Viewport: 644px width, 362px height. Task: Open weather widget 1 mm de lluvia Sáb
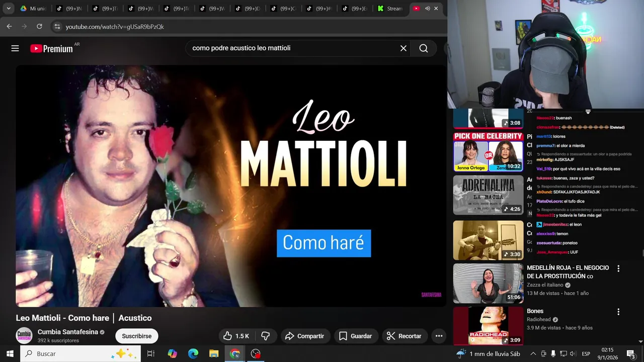point(488,353)
